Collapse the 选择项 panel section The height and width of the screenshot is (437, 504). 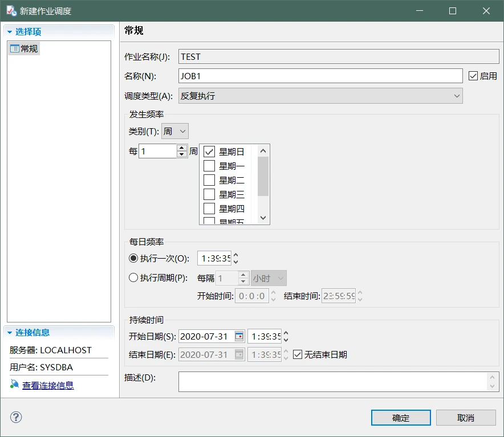pos(10,32)
